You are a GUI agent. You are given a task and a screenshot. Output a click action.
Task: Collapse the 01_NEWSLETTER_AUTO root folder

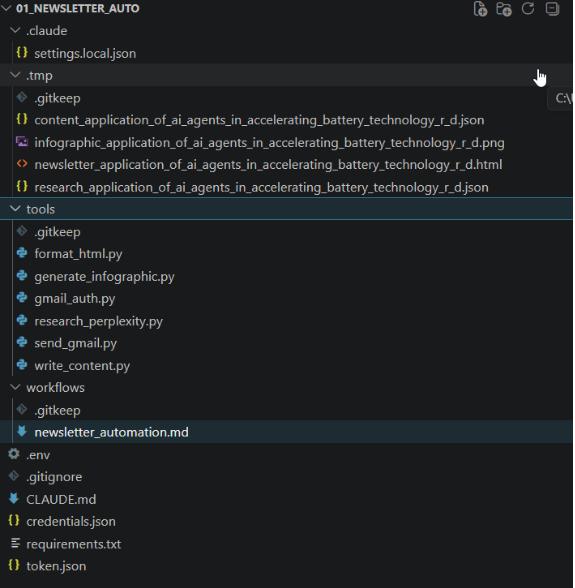click(x=6, y=8)
